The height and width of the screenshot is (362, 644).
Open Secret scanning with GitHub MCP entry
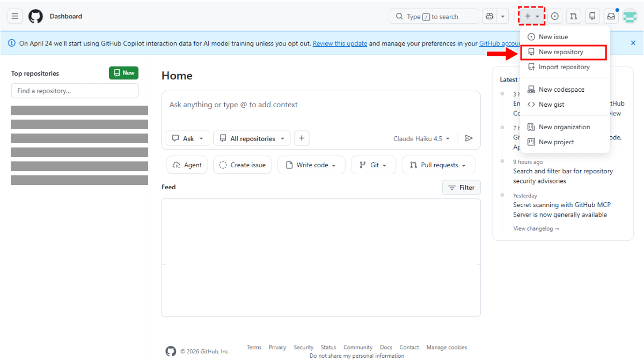562,210
